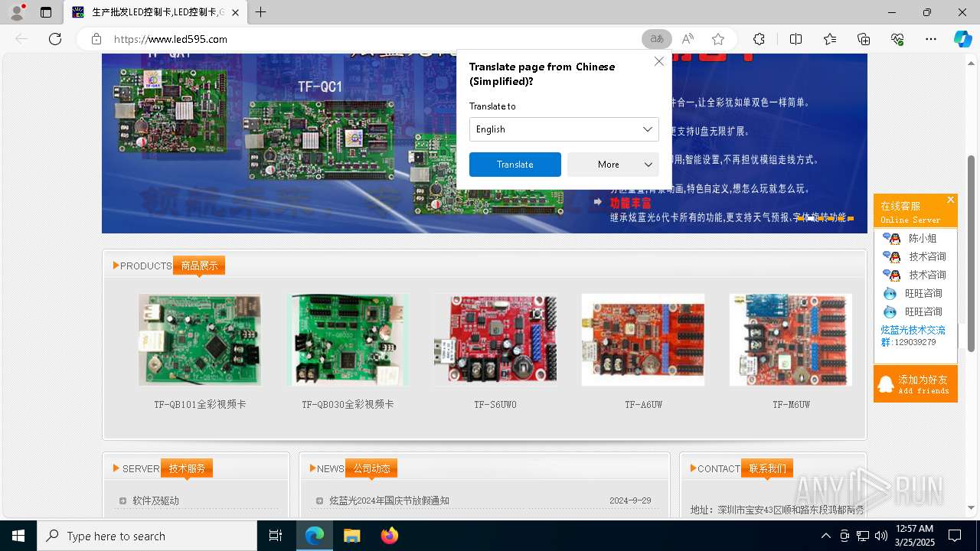Screen dimensions: 980x551
Task: Open 软件及驱动 link
Action: point(155,500)
